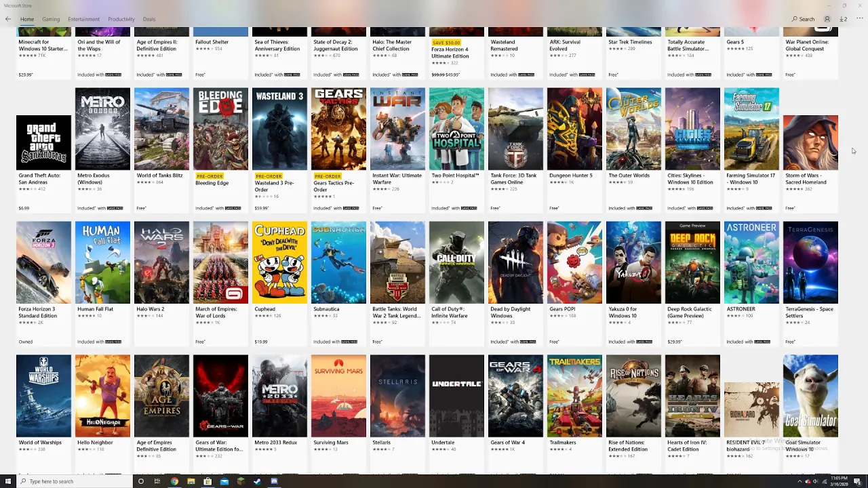Open Human Fall Flat cover
This screenshot has height=488, width=868.
point(102,262)
